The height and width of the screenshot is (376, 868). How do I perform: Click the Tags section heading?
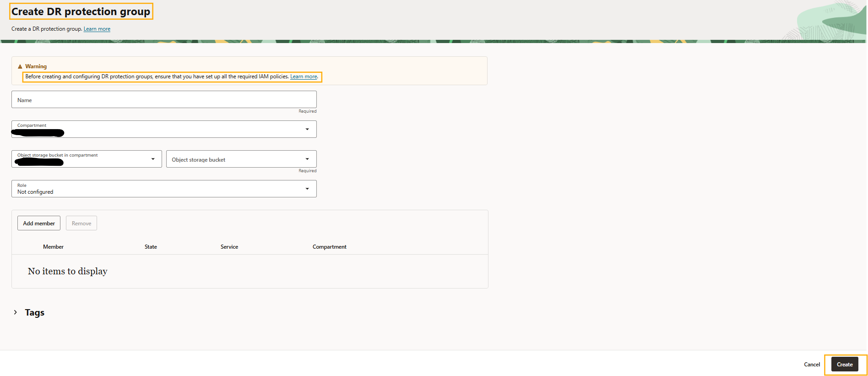click(x=35, y=312)
